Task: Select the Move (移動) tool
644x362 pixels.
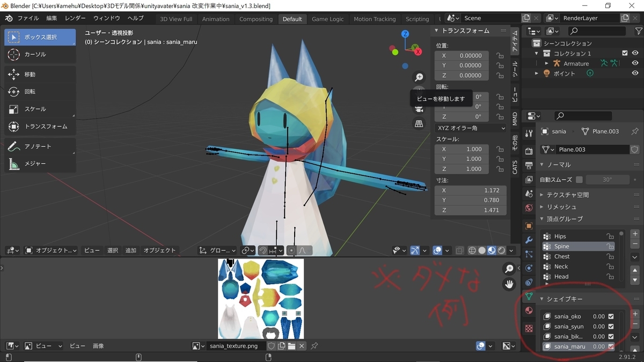Action: (40, 75)
